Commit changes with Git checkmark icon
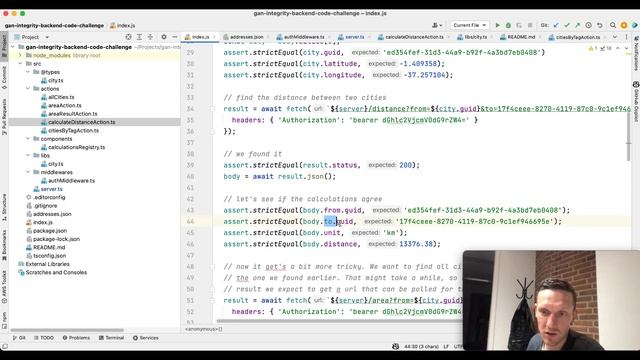This screenshot has width=640, height=360. (x=567, y=25)
